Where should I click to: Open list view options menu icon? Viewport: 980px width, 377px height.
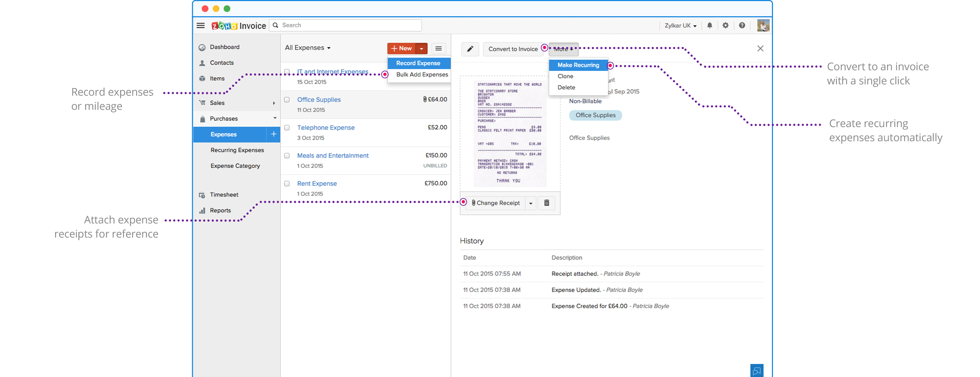[x=438, y=48]
